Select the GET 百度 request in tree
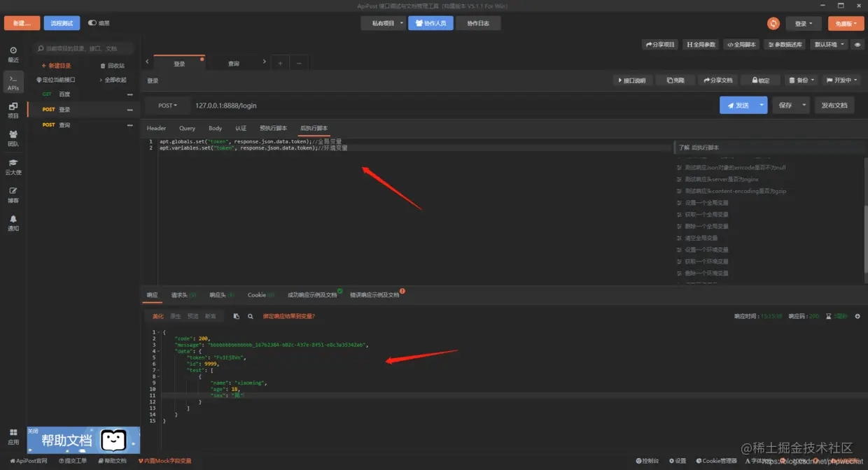Screen dimensions: 868x470 click(x=83, y=94)
